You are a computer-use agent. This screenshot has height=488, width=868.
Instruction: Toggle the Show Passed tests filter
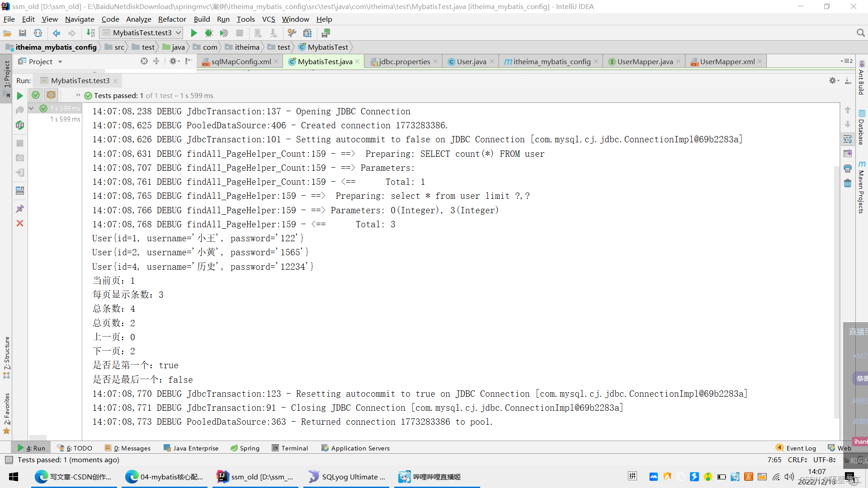coord(36,95)
